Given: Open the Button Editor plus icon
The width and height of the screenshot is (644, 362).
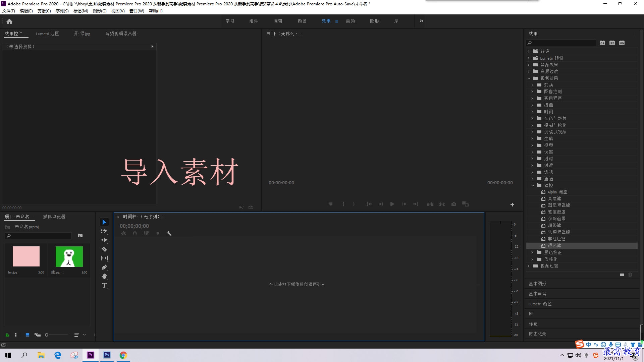Looking at the screenshot, I should [512, 204].
